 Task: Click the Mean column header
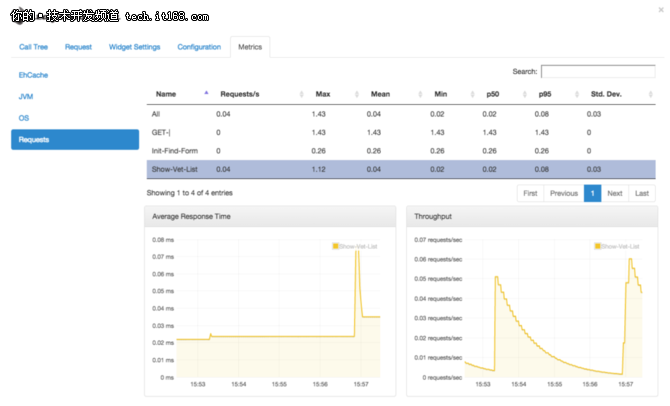click(380, 94)
